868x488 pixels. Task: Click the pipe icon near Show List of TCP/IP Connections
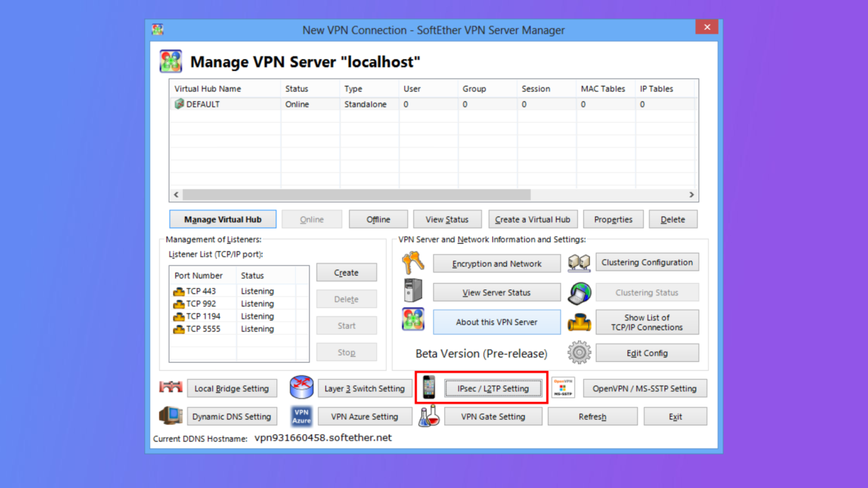(x=579, y=322)
